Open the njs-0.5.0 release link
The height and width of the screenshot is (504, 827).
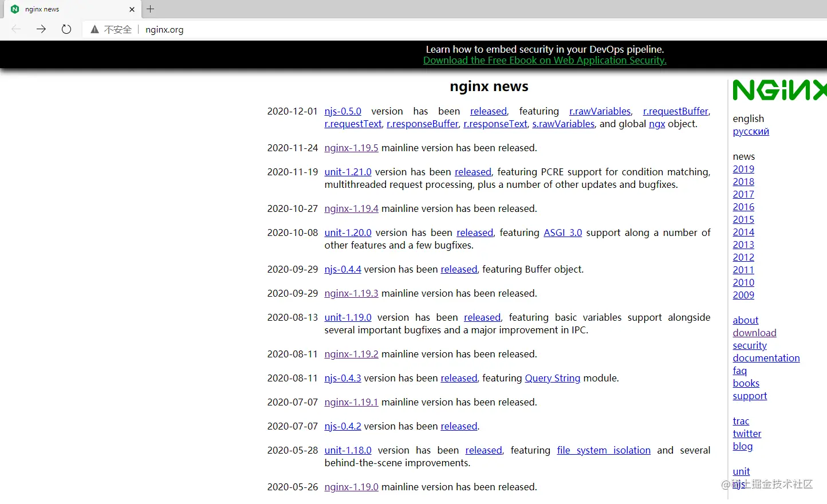click(342, 112)
